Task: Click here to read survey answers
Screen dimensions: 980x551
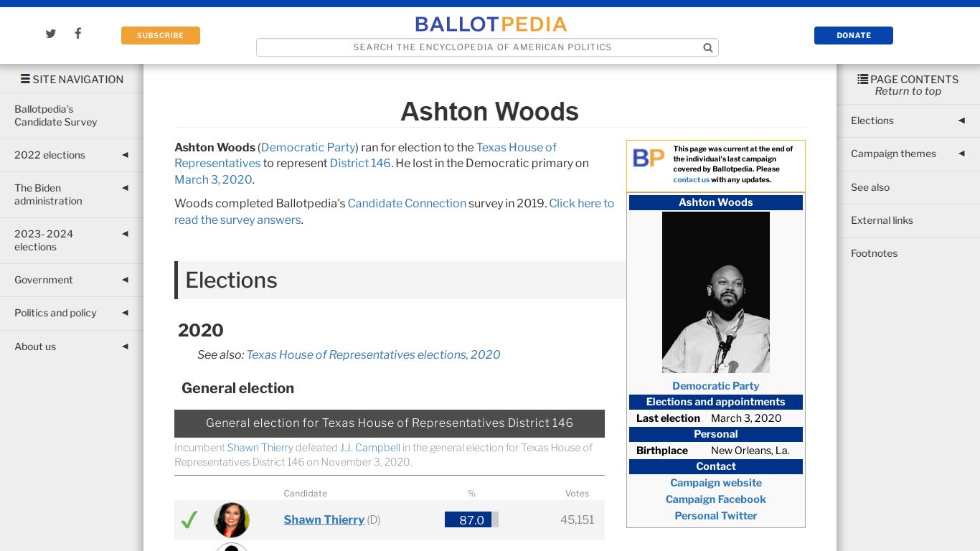Action: pos(394,212)
